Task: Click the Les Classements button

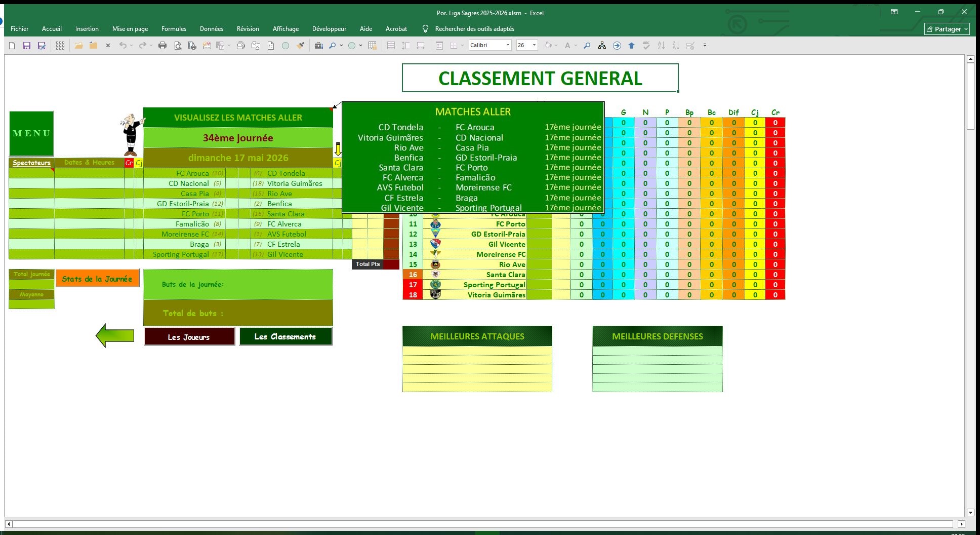Action: point(285,337)
